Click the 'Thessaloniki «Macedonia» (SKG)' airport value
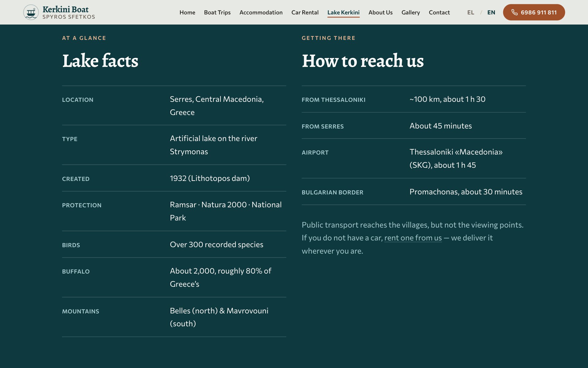Viewport: 588px width, 368px height. [x=456, y=158]
